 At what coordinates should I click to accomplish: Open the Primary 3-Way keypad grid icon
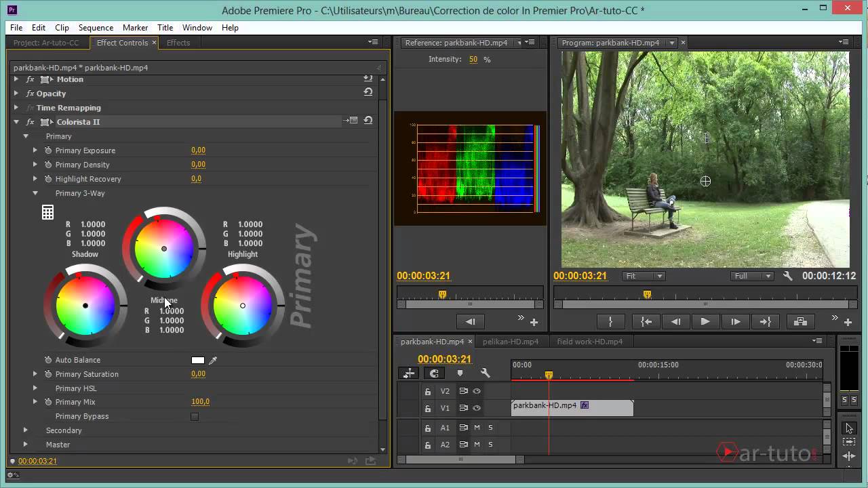coord(47,212)
